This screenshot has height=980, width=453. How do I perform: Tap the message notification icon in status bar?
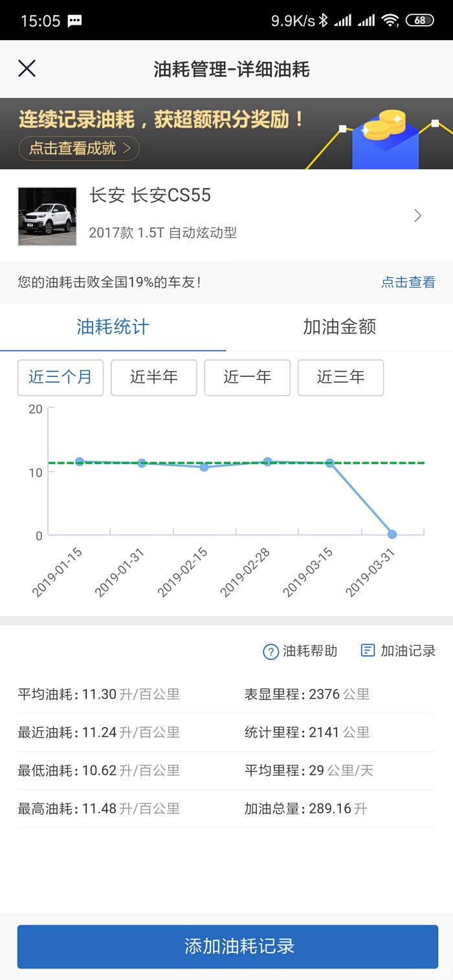[74, 21]
